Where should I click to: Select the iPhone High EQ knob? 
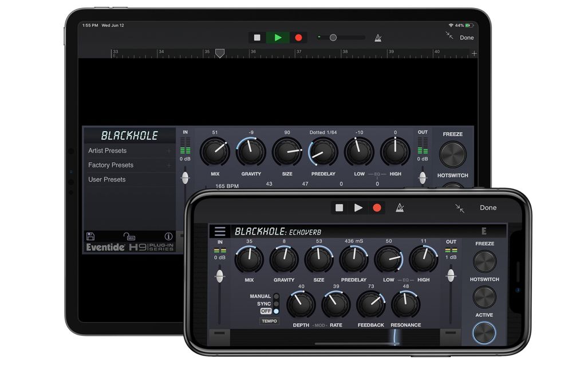click(423, 259)
